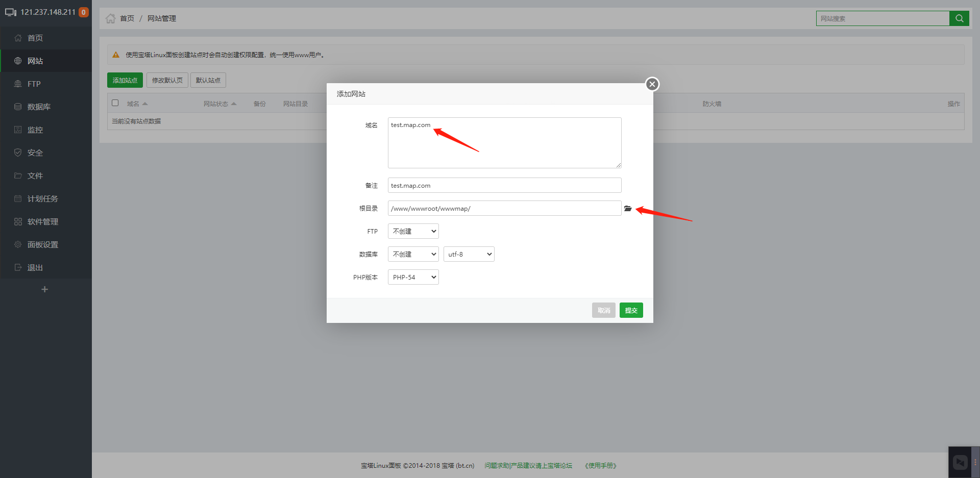Image resolution: width=980 pixels, height=478 pixels.
Task: Open the 网站 sidebar item
Action: (46, 61)
